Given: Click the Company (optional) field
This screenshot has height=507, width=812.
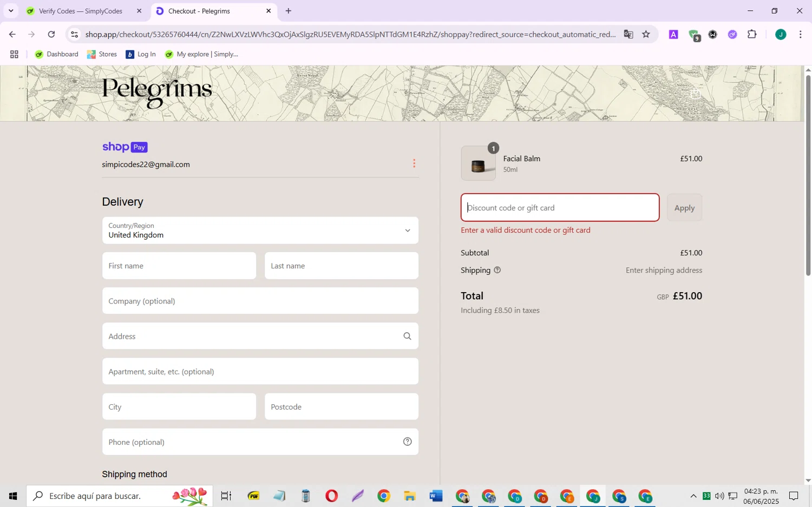Looking at the screenshot, I should click(260, 301).
